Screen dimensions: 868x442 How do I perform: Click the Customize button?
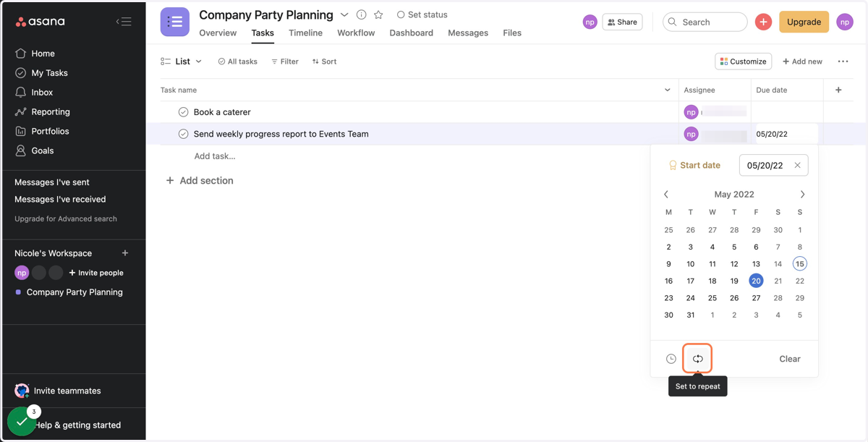pyautogui.click(x=743, y=61)
